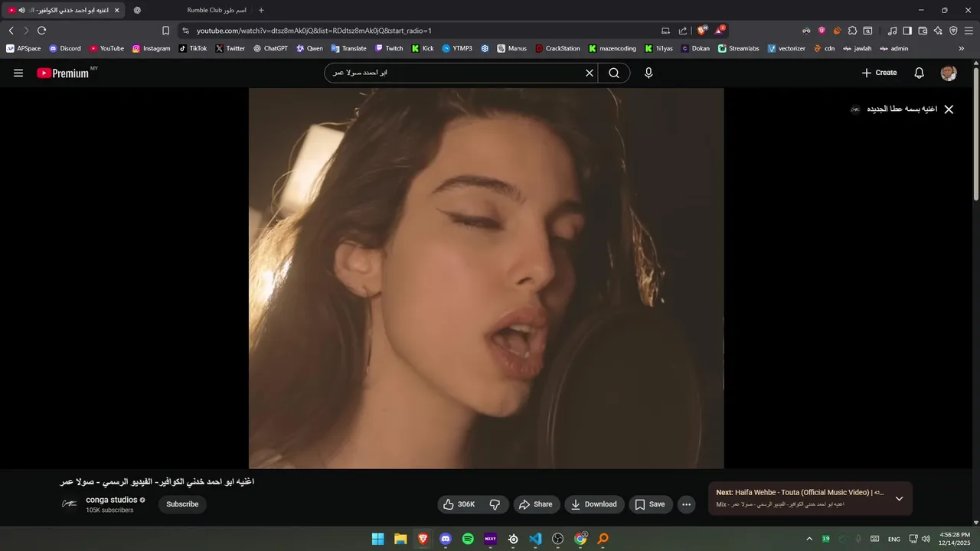The width and height of the screenshot is (980, 551).
Task: Close the playlist panel with the X
Action: [949, 109]
